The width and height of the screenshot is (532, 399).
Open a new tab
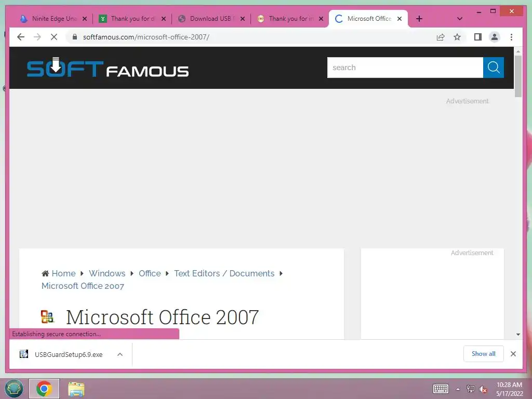point(419,19)
